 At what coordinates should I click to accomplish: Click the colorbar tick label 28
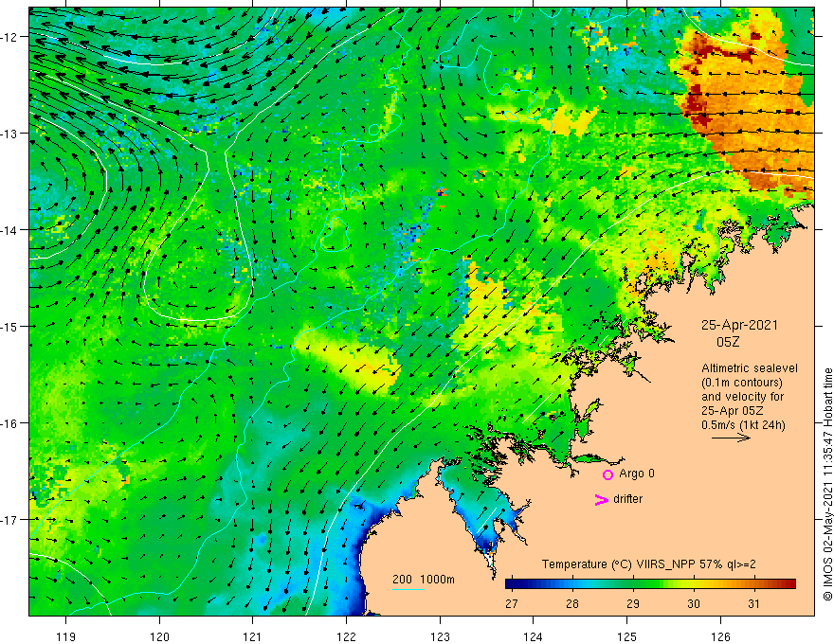click(x=572, y=603)
